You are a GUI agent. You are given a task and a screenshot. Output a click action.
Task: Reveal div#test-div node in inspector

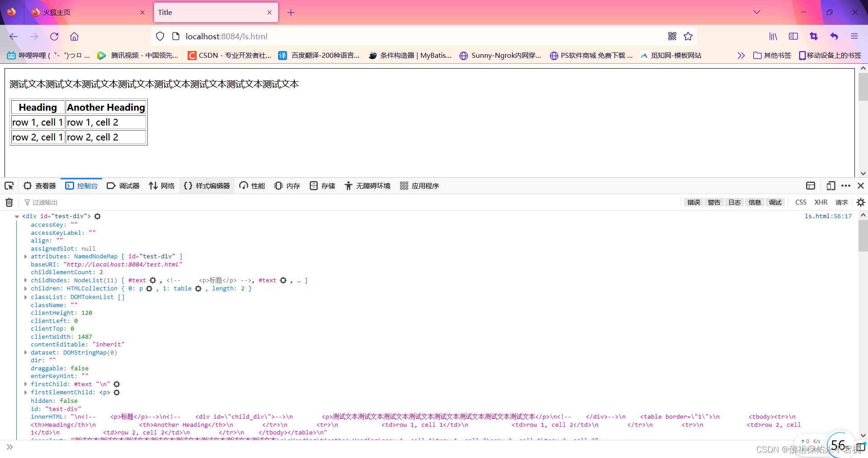click(97, 216)
